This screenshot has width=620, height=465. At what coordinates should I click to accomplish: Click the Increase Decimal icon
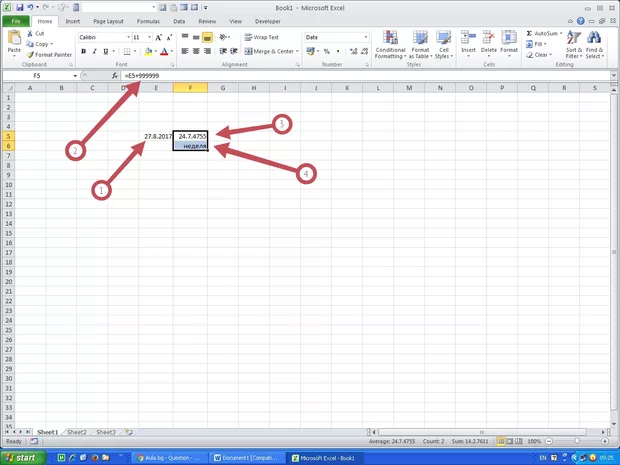click(x=353, y=51)
